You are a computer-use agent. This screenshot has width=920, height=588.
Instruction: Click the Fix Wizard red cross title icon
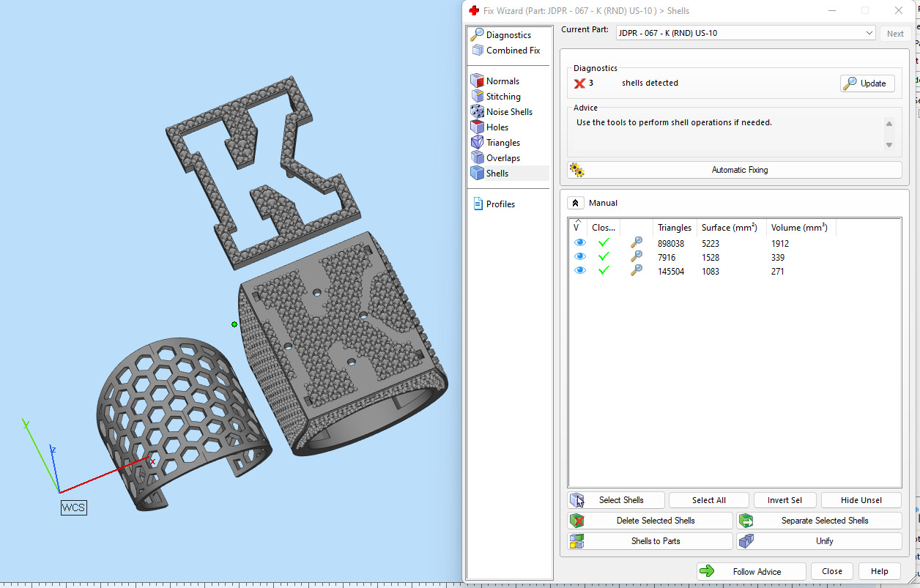(x=474, y=11)
